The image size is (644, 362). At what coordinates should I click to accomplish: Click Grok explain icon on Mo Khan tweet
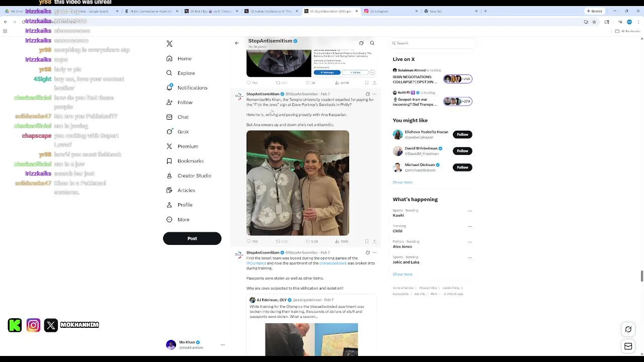coord(367,94)
